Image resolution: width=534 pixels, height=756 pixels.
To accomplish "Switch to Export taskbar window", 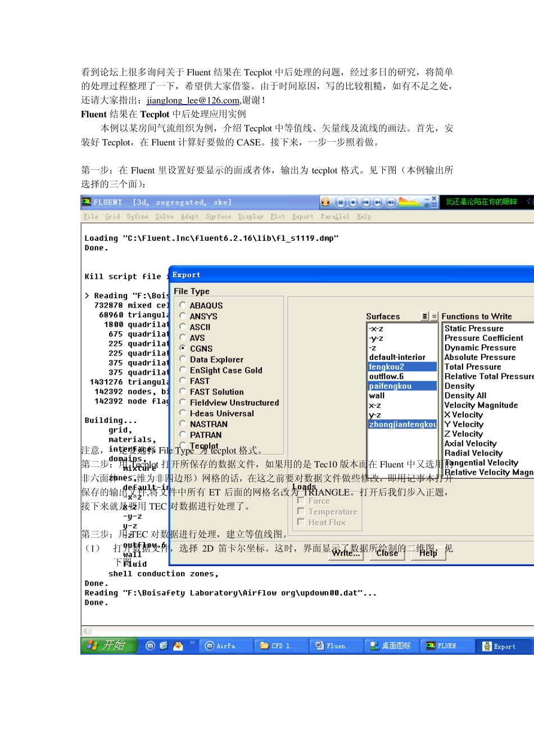I will tap(504, 646).
